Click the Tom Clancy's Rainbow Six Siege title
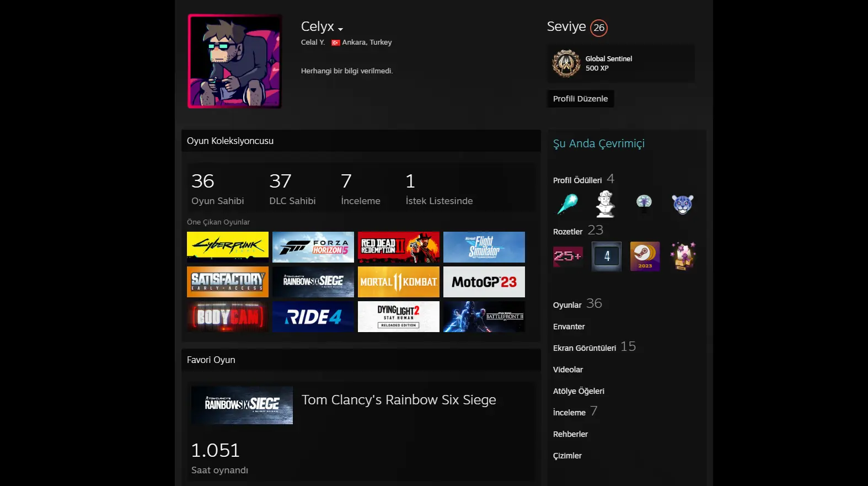868x486 pixels. point(399,400)
